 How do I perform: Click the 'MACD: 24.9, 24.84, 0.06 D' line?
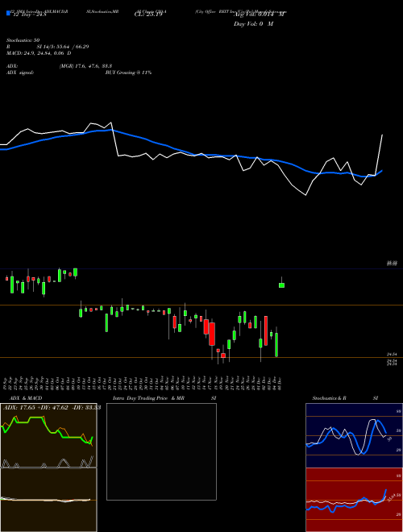pos(39,53)
